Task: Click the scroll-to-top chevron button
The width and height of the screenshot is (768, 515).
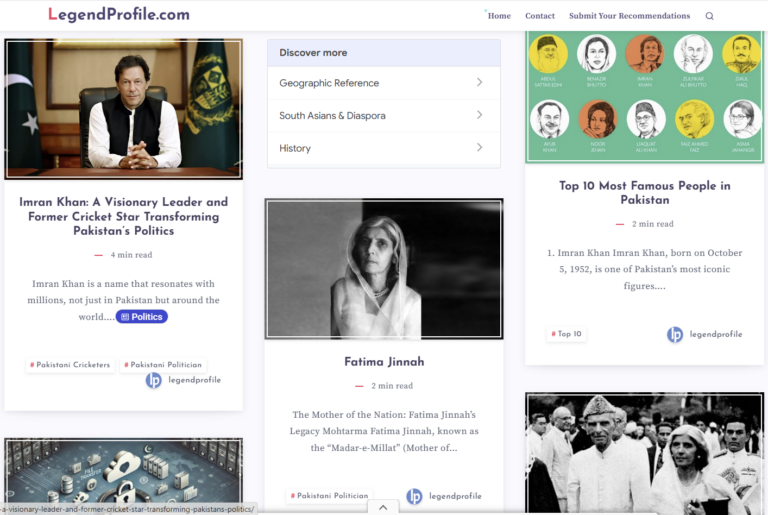Action: [383, 508]
